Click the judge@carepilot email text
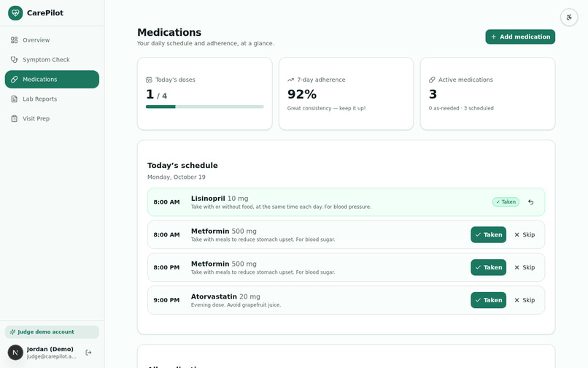The height and width of the screenshot is (368, 588). pos(51,356)
